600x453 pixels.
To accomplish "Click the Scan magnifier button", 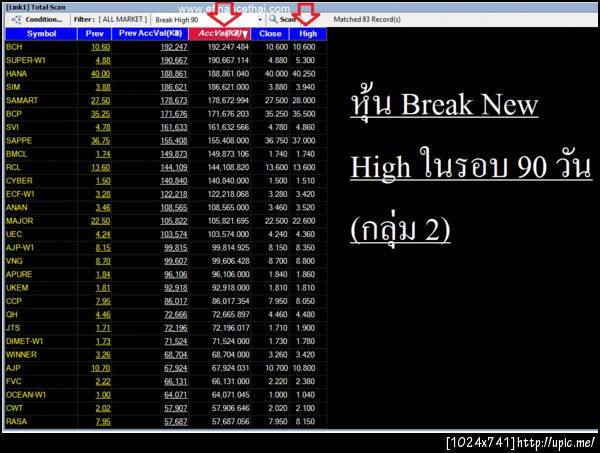I will (284, 20).
